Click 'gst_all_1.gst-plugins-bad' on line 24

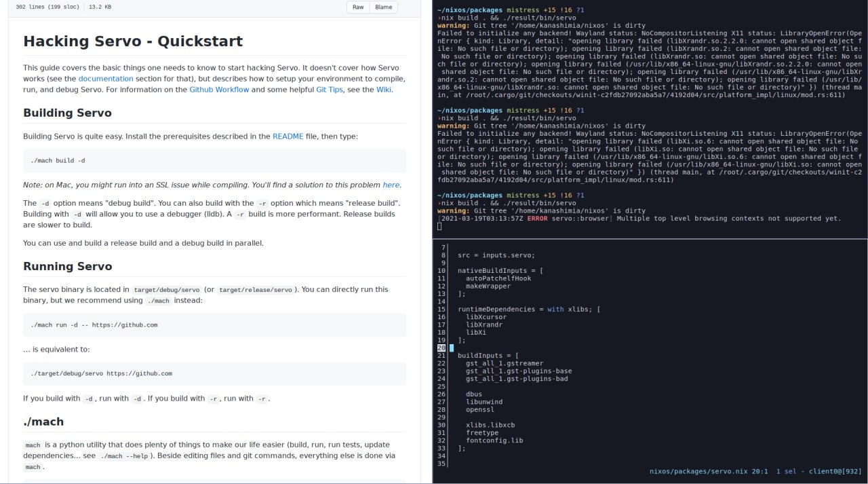517,379
